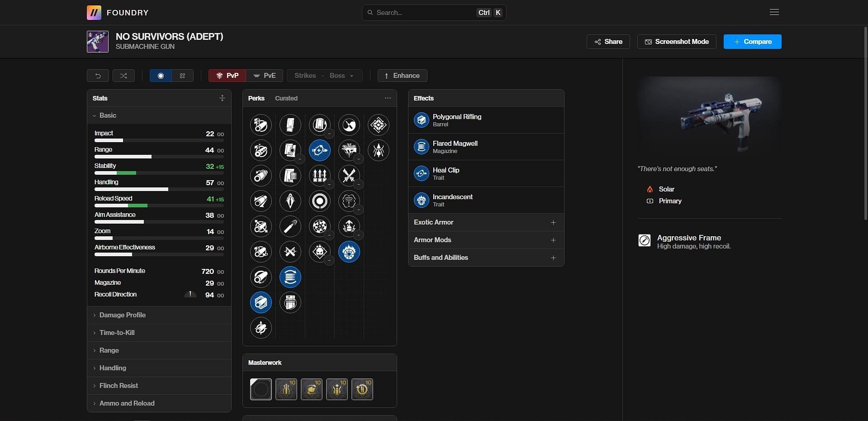
Task: Switch to PvE mode
Action: 265,76
